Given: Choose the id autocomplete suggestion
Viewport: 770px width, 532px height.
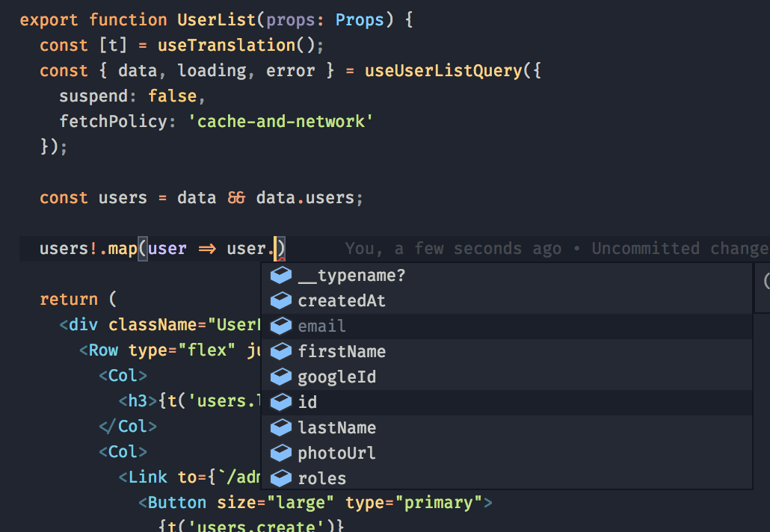Looking at the screenshot, I should 307,402.
